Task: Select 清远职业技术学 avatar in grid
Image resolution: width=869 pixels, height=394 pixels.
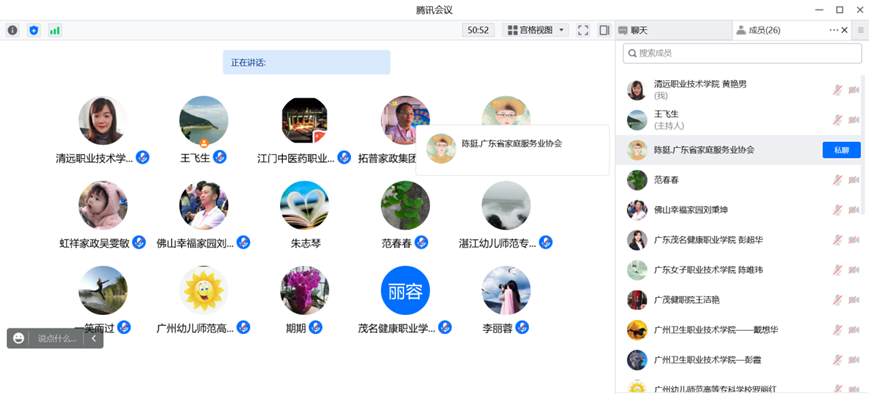Action: click(x=103, y=120)
